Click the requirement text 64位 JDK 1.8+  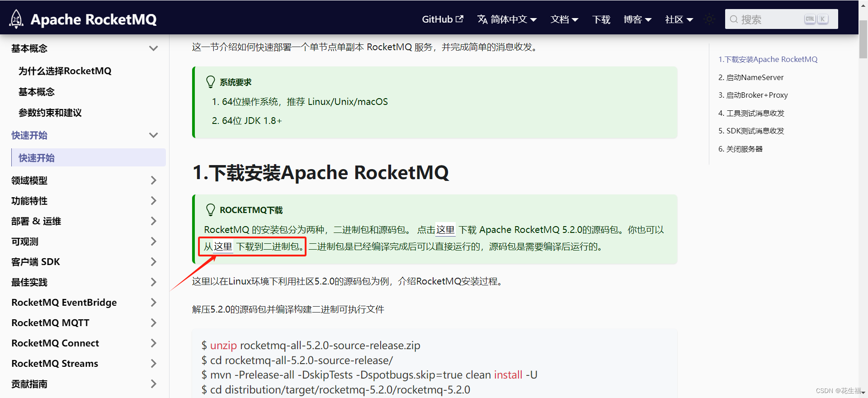(x=252, y=121)
